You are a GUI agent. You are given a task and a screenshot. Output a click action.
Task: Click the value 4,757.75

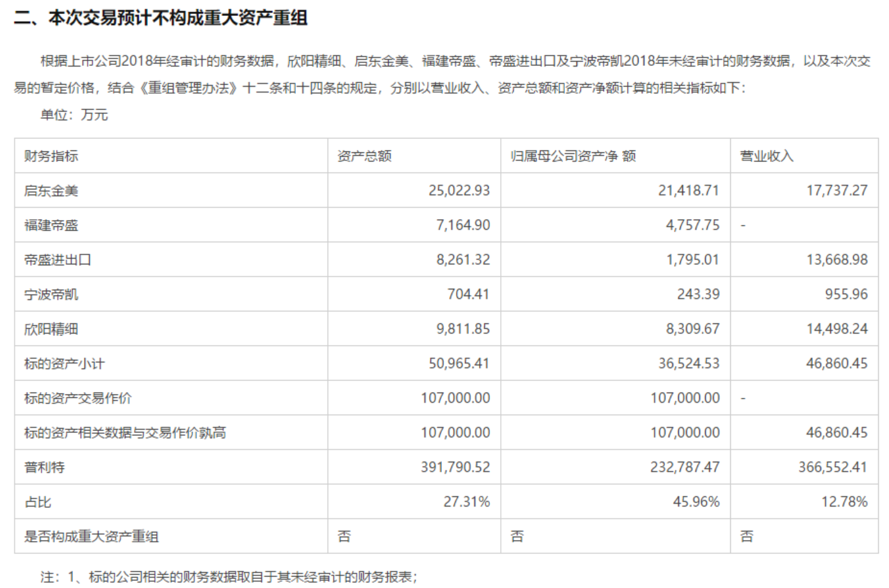(x=692, y=225)
